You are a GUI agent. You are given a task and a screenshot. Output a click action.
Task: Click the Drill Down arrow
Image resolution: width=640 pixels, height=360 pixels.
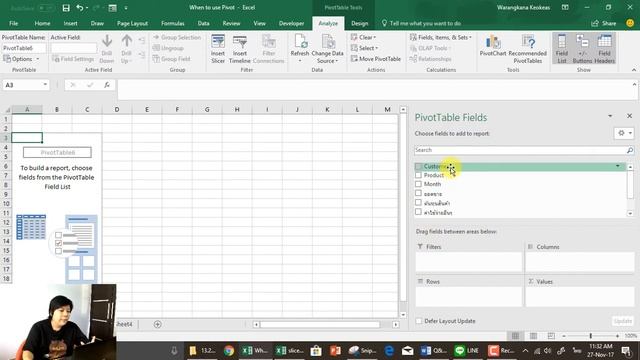pyautogui.click(x=107, y=49)
